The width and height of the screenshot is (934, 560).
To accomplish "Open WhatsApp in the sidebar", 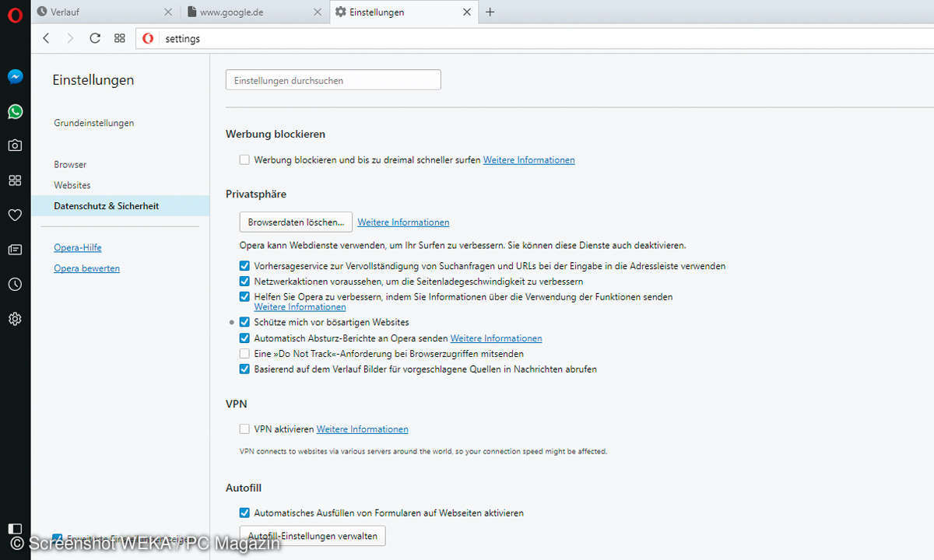I will click(15, 111).
